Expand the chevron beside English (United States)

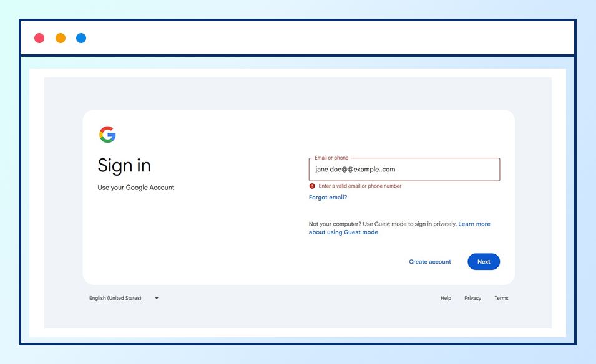coord(156,298)
